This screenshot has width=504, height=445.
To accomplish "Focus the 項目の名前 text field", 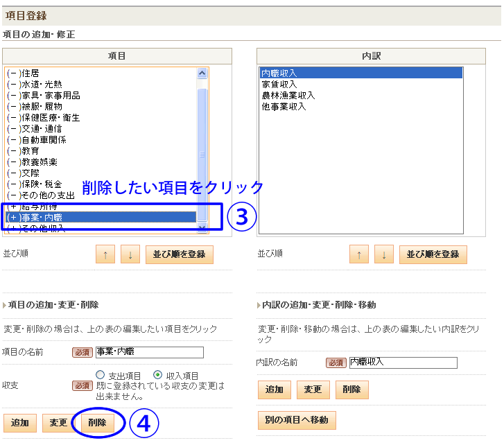I will pos(149,352).
